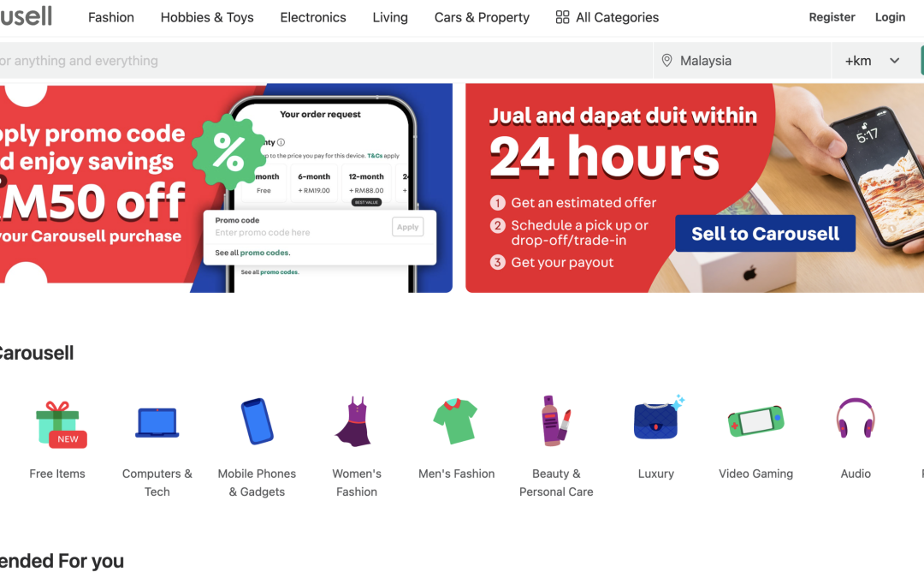Image resolution: width=924 pixels, height=578 pixels.
Task: Open the Fashion menu
Action: 110,17
